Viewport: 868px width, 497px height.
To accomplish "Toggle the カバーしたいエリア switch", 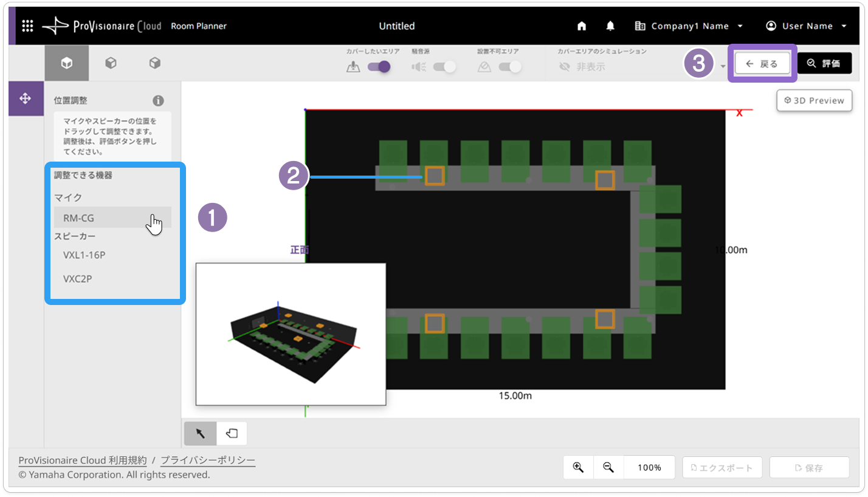I will [379, 67].
